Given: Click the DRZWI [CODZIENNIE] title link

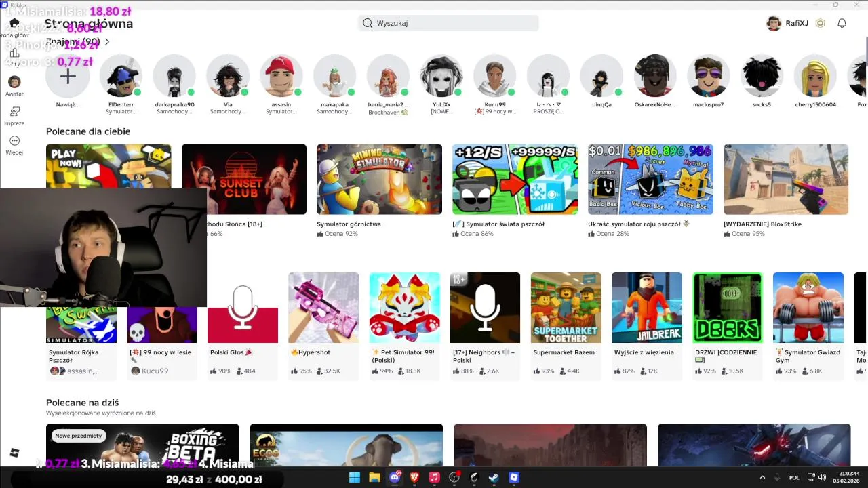Looking at the screenshot, I should click(x=726, y=356).
